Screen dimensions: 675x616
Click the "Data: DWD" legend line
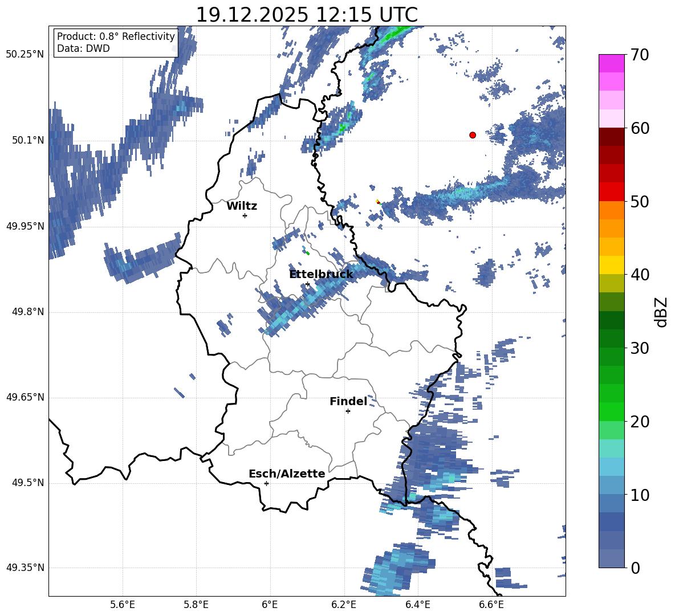click(x=83, y=48)
